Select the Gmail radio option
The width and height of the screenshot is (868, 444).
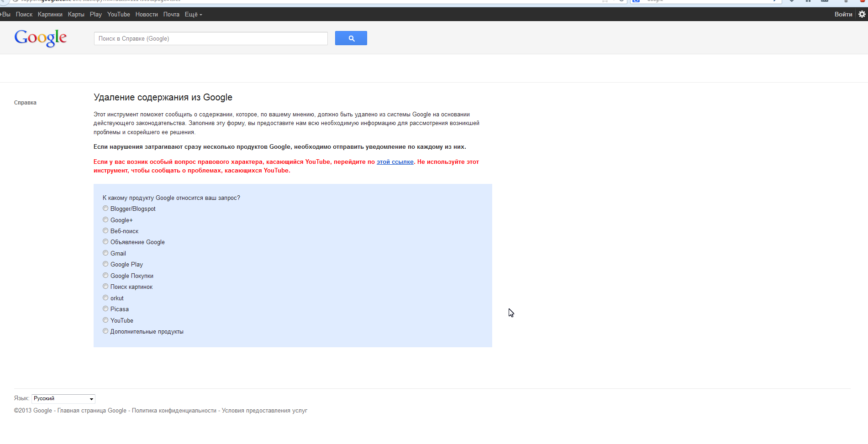[105, 253]
